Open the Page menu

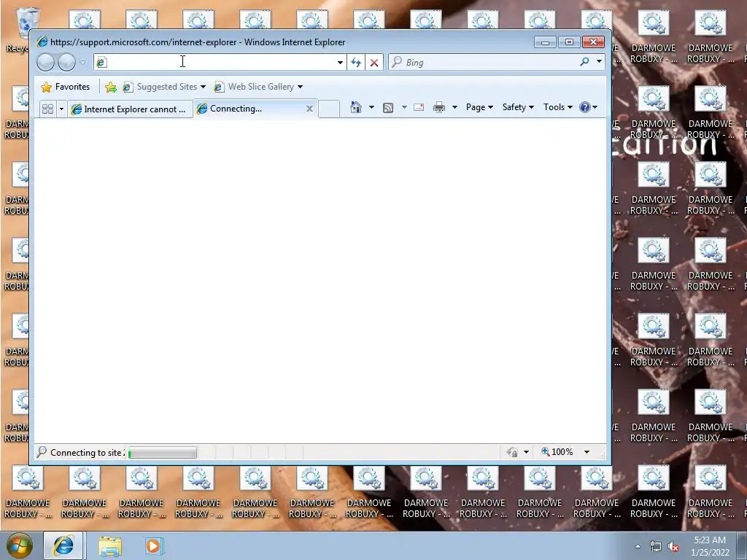(479, 107)
